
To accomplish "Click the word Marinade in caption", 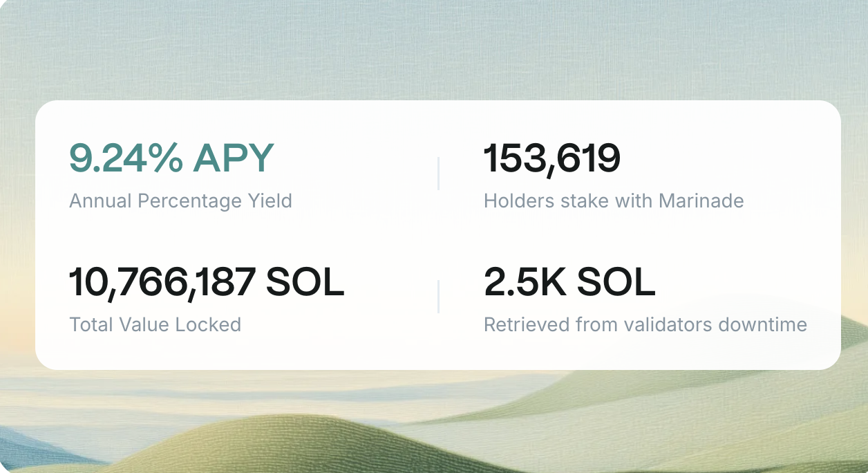I will pyautogui.click(x=701, y=201).
